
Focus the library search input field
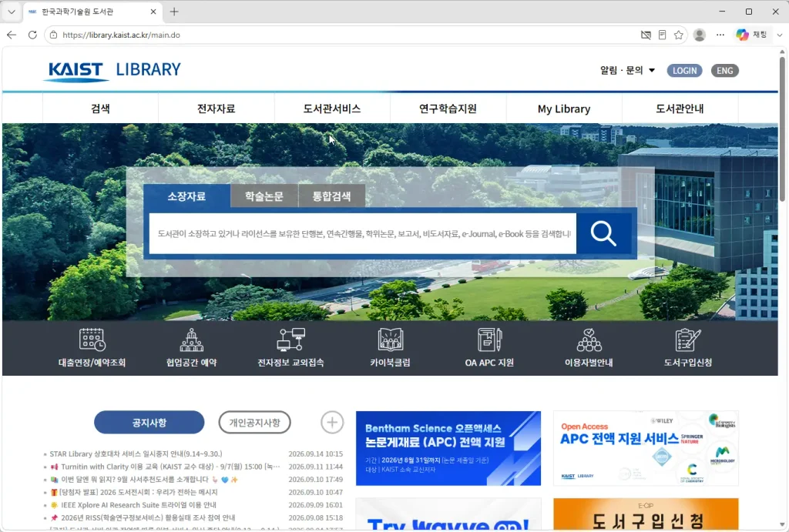click(362, 233)
